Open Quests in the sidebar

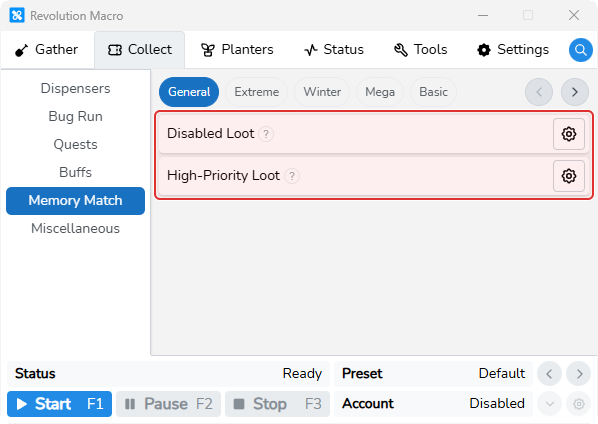click(76, 145)
